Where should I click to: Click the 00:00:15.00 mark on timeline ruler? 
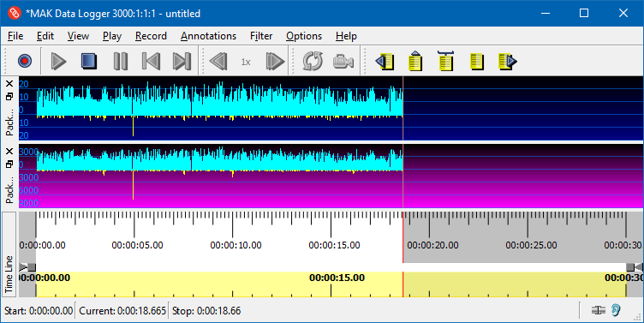pyautogui.click(x=334, y=245)
